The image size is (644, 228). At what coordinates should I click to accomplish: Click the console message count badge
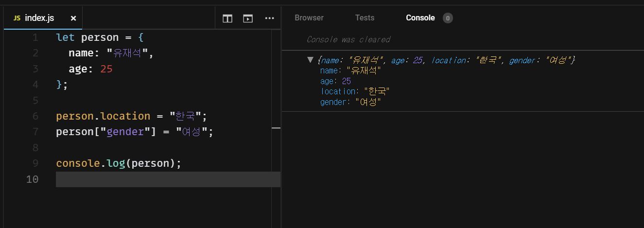point(448,18)
